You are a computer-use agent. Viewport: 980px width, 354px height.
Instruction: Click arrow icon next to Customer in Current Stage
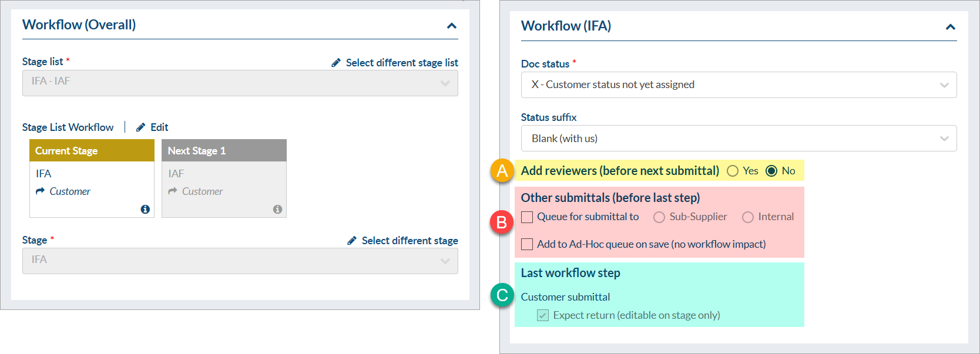(40, 191)
